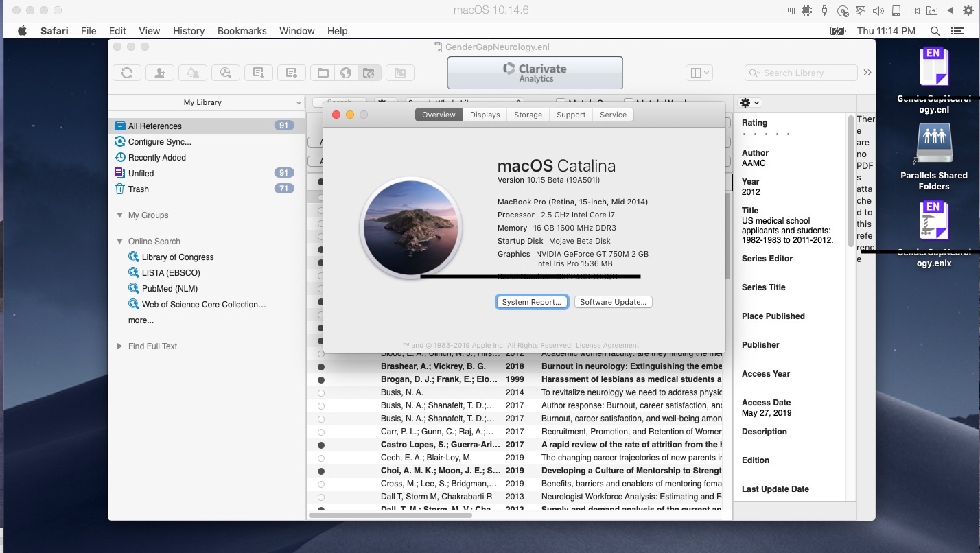The width and height of the screenshot is (980, 553).
Task: Switch to the Displays tab
Action: tap(485, 115)
